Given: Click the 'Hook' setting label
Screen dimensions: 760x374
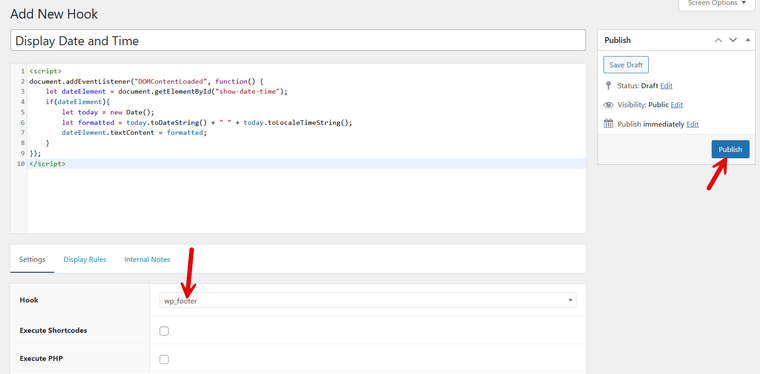Looking at the screenshot, I should 29,300.
